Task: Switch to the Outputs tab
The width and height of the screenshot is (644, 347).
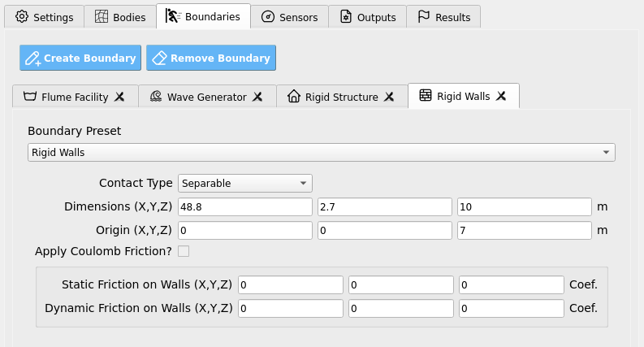Action: click(x=368, y=17)
